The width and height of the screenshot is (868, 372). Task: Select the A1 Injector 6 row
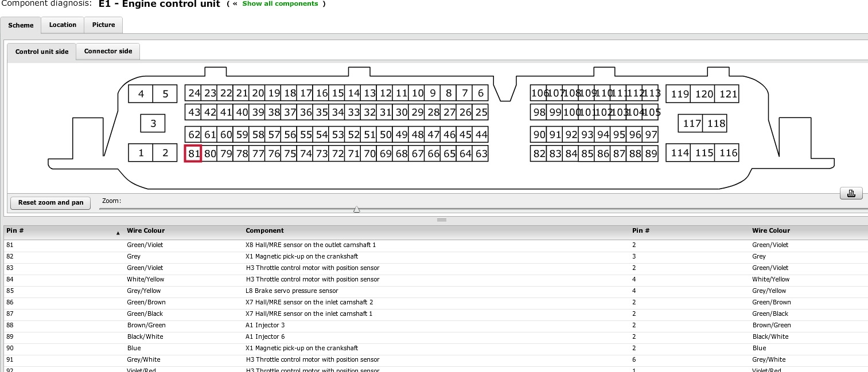436,336
